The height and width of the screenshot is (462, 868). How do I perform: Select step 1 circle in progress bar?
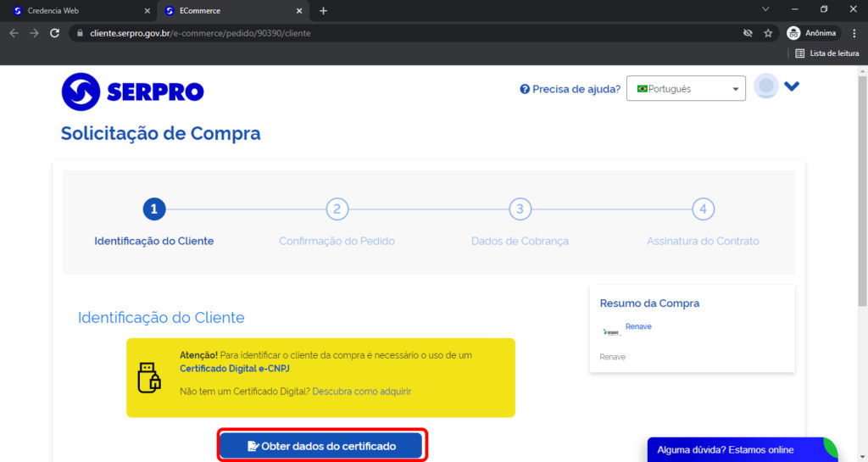pos(154,209)
